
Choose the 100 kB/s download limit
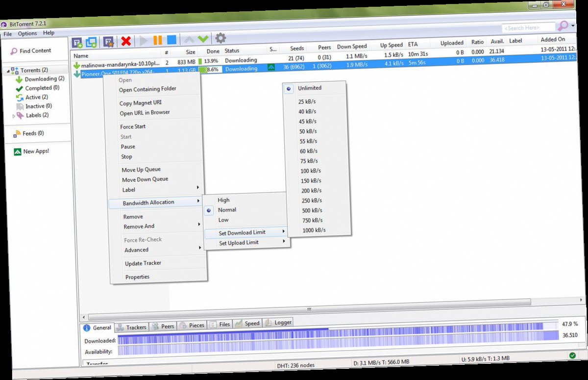(x=310, y=171)
